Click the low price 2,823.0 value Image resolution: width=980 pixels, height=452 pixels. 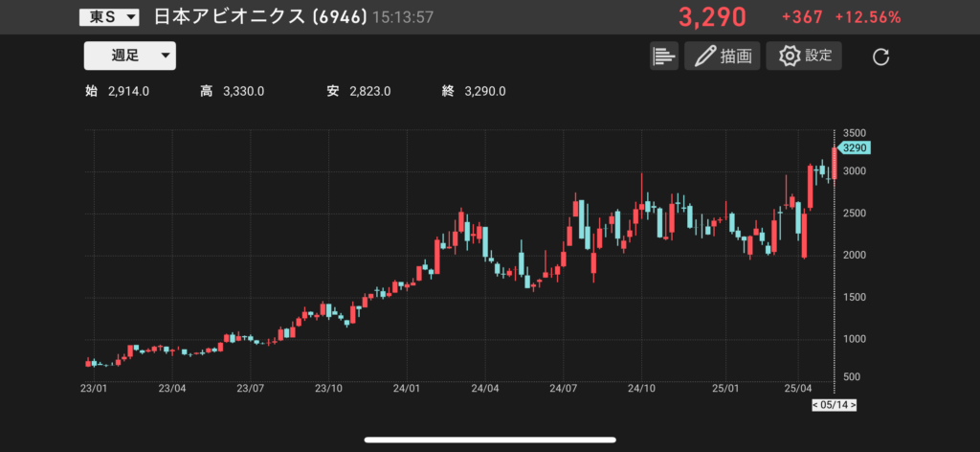point(370,92)
